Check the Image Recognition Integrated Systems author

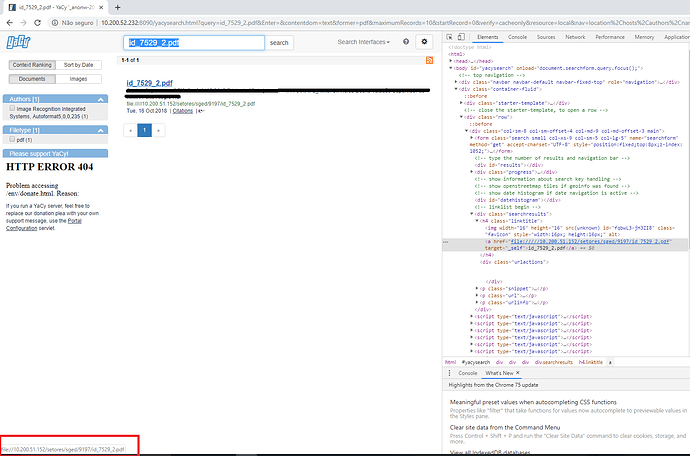12,109
